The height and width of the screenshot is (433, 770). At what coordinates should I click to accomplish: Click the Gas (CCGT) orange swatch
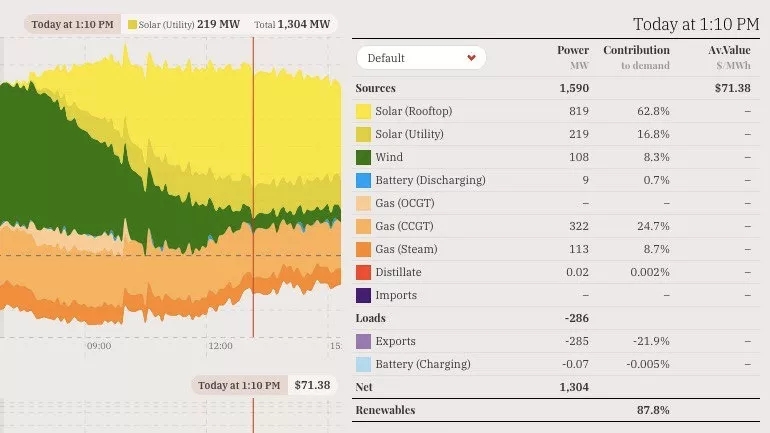pyautogui.click(x=364, y=226)
